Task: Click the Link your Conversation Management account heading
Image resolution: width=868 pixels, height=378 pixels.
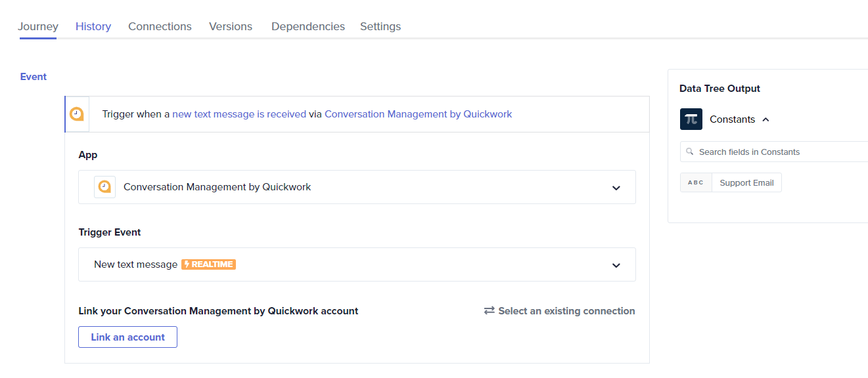Action: (218, 311)
